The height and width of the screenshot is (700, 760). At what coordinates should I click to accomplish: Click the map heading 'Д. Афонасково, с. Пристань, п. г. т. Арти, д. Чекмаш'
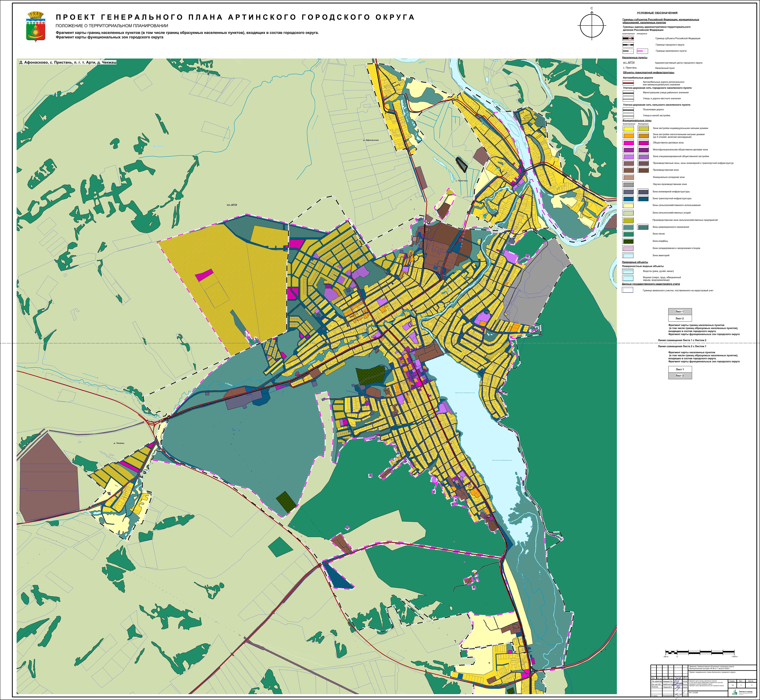(x=68, y=63)
